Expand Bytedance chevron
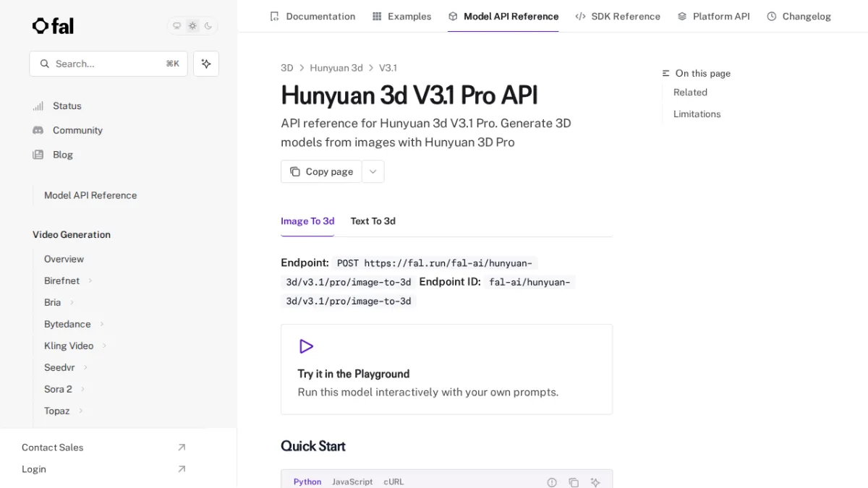868x488 pixels. (102, 324)
